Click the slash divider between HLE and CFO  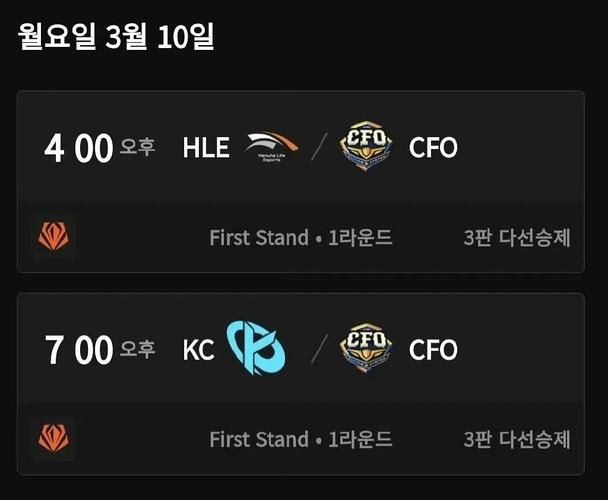(318, 148)
